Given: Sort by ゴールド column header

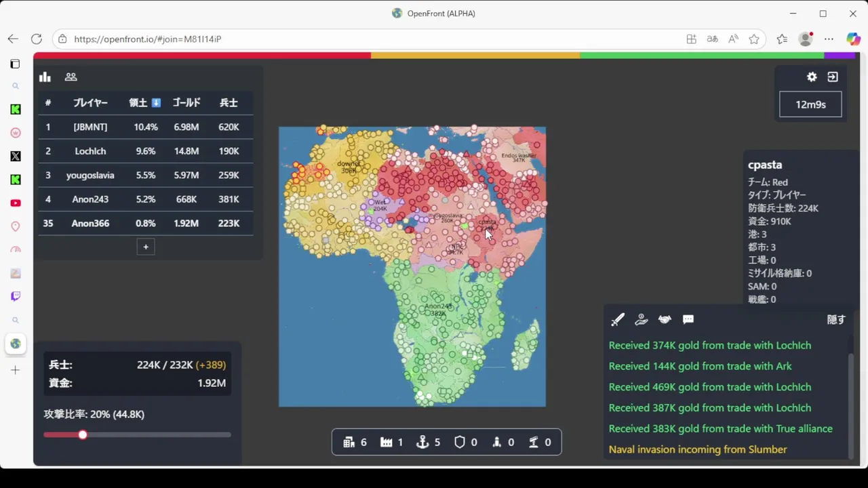Looking at the screenshot, I should (186, 103).
